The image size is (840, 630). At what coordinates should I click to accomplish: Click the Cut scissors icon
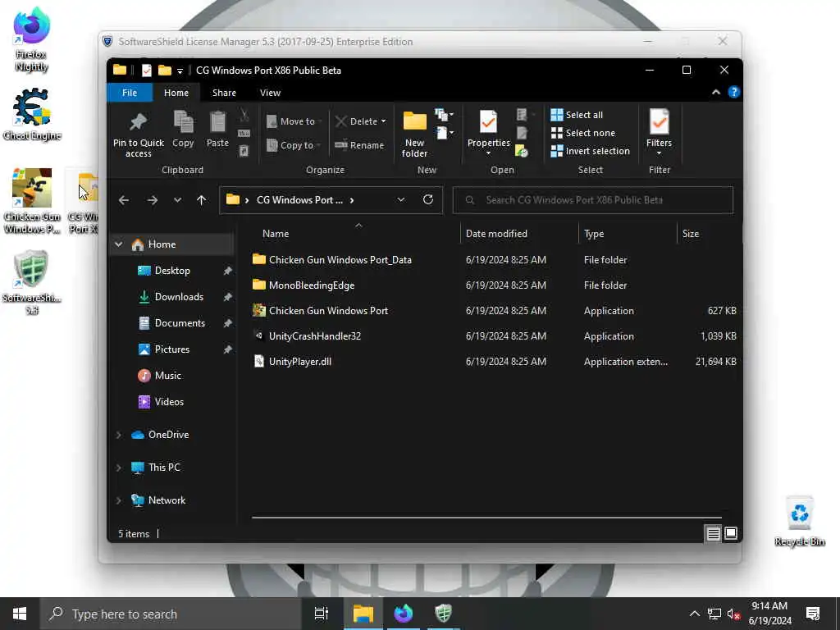[244, 115]
